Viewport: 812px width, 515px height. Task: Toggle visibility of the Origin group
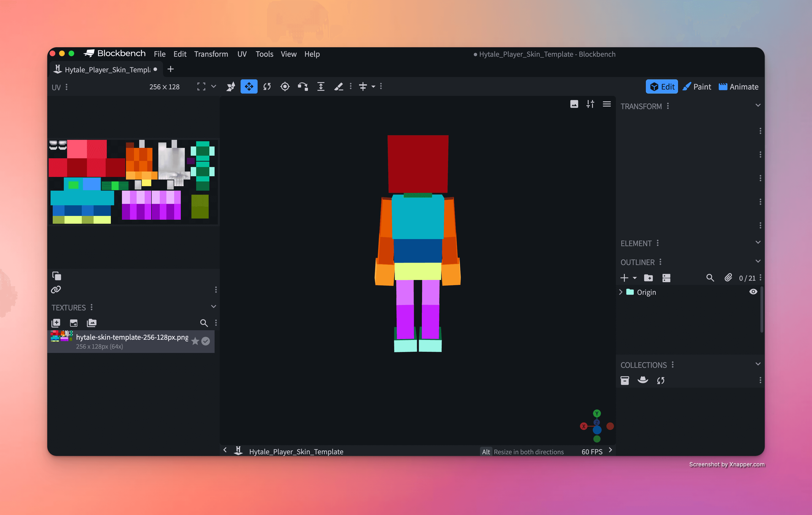[753, 292]
